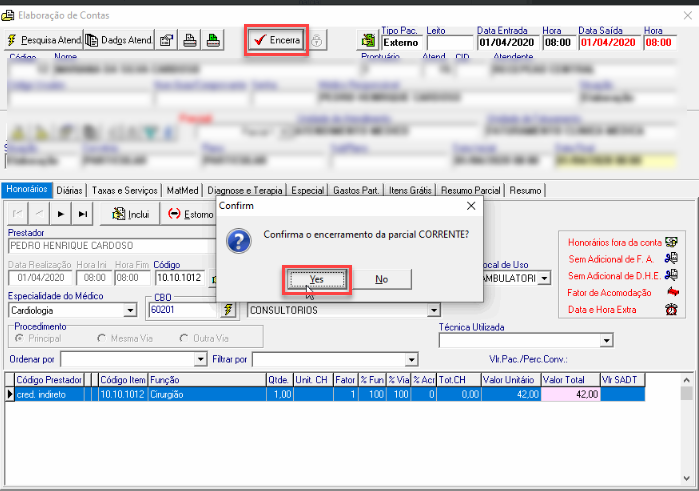Click the Hora field after Data Saída

[660, 43]
